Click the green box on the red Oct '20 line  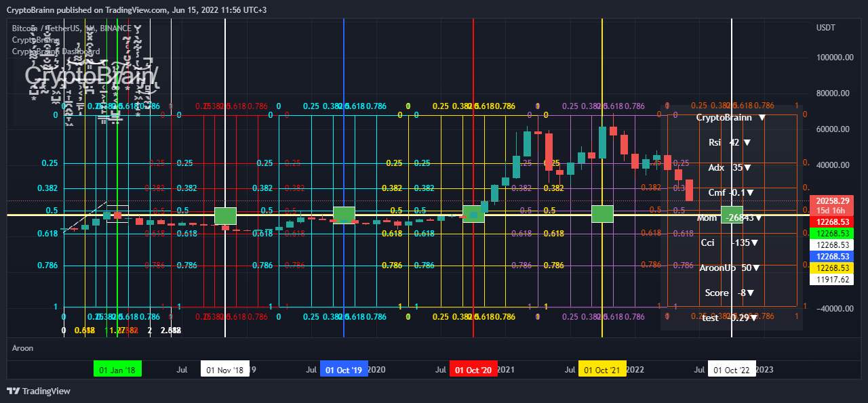[x=473, y=213]
